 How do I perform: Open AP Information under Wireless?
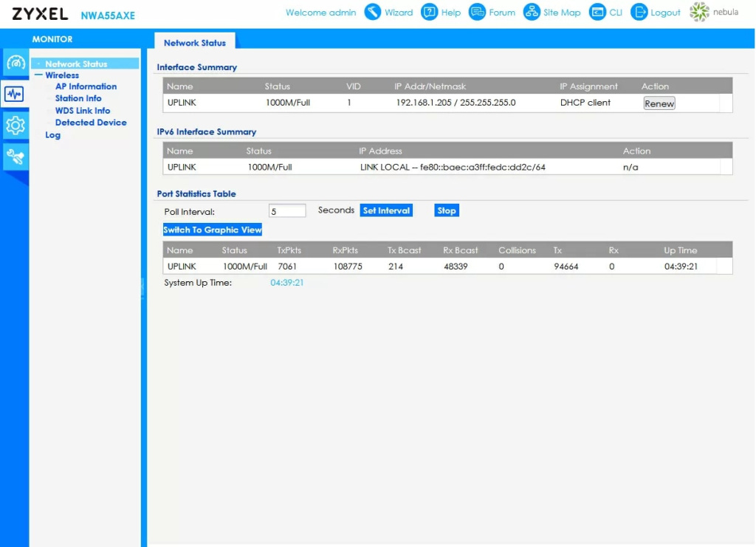coord(86,86)
